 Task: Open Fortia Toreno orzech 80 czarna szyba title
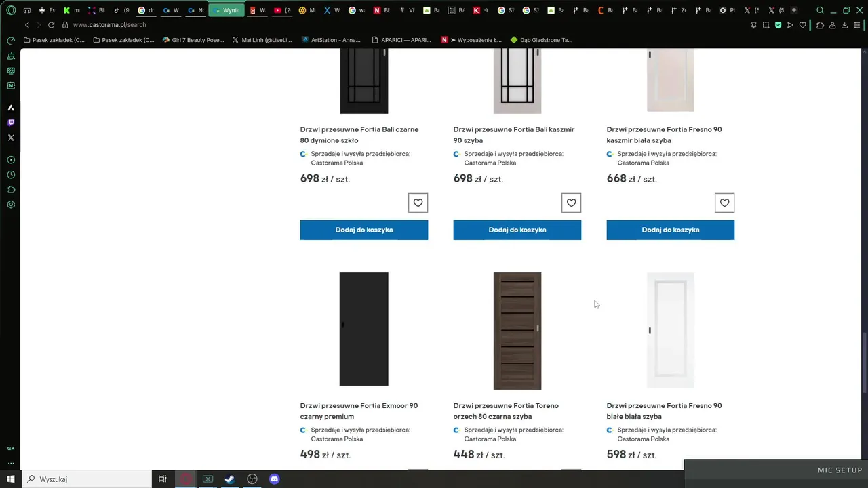point(506,411)
